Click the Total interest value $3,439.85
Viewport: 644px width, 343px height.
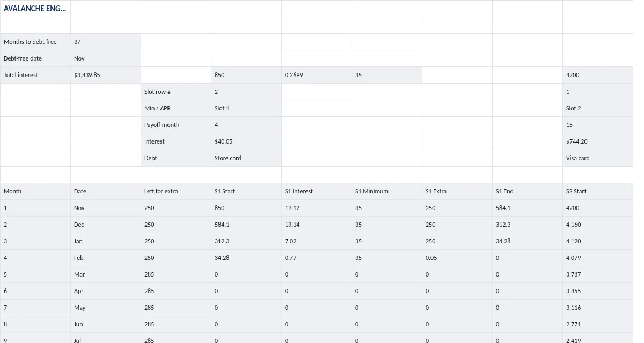pos(106,75)
